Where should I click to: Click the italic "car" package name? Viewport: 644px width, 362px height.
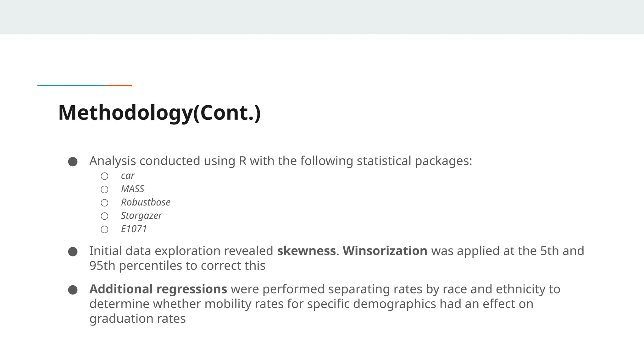point(128,176)
